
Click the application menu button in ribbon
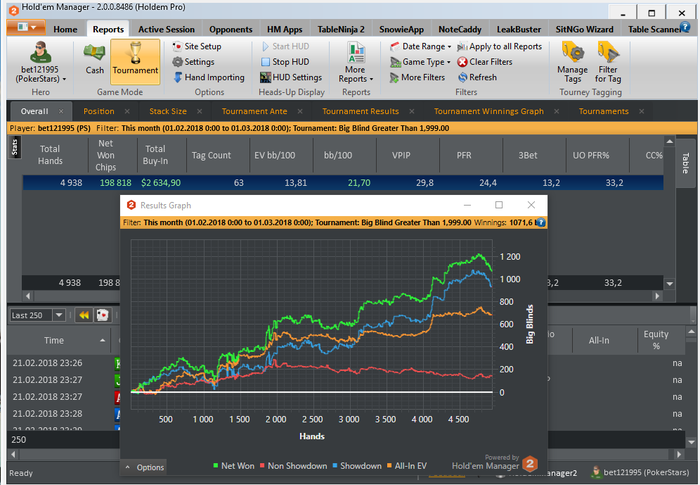26,27
